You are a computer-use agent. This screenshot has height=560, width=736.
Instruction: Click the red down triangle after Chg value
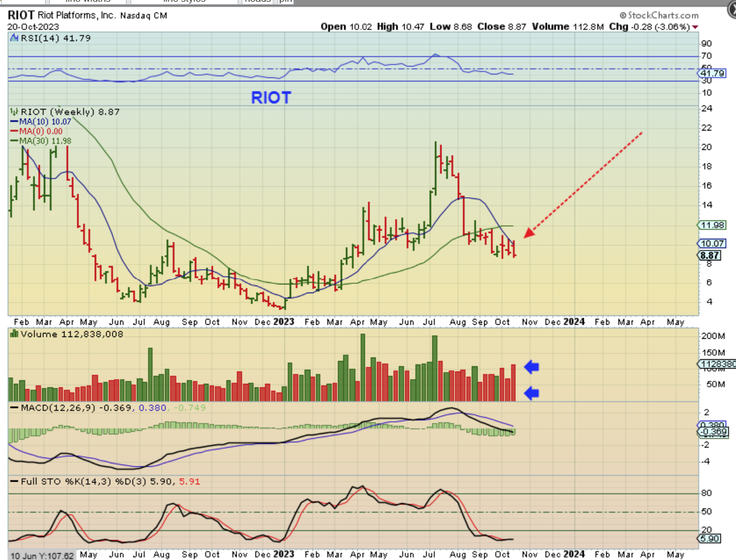pyautogui.click(x=695, y=27)
